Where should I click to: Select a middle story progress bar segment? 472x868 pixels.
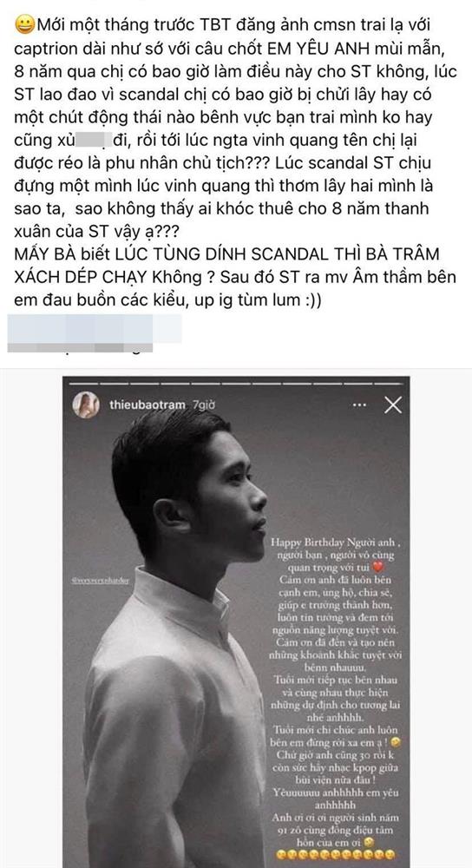point(236,383)
